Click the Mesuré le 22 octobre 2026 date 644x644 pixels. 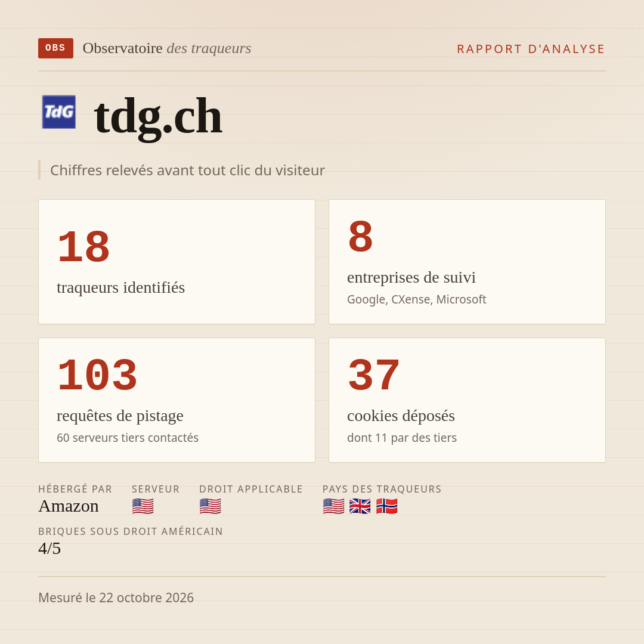[116, 597]
